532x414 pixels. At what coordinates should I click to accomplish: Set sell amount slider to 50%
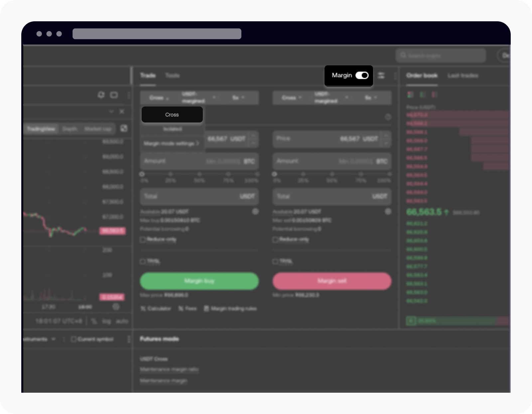coord(332,174)
